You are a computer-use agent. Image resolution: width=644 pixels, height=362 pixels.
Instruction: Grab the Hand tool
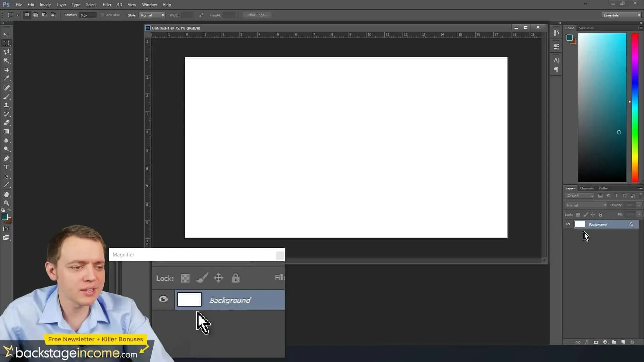pyautogui.click(x=6, y=194)
